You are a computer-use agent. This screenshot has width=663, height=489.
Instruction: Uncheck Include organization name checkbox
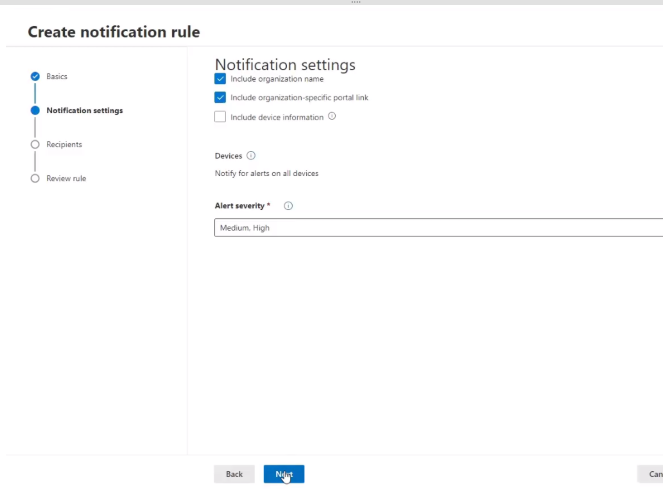220,79
